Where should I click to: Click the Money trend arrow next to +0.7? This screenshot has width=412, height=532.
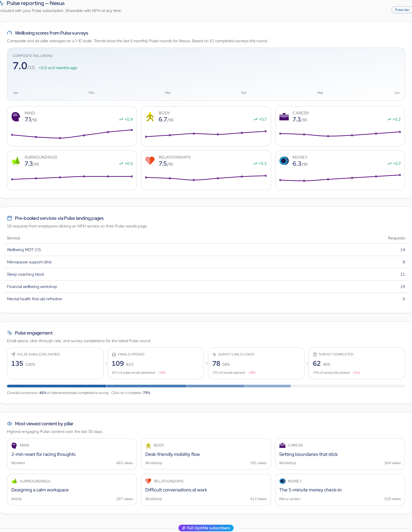pyautogui.click(x=389, y=164)
